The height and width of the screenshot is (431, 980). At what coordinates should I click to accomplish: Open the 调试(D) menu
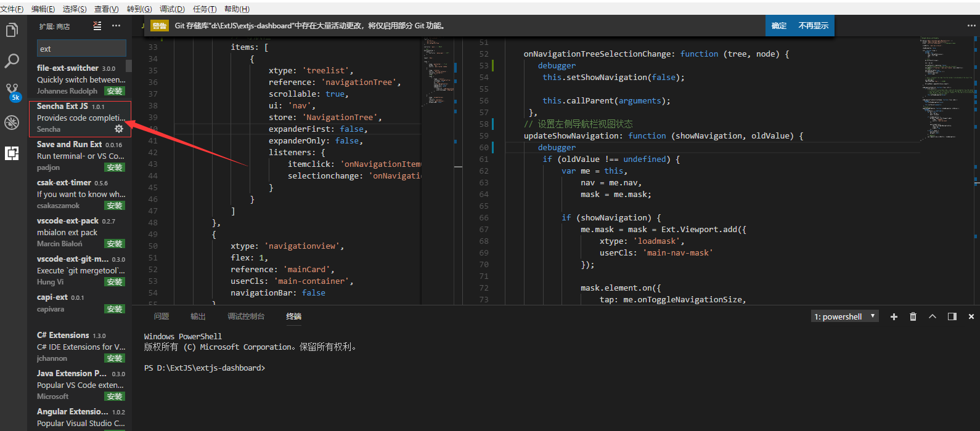coord(172,9)
